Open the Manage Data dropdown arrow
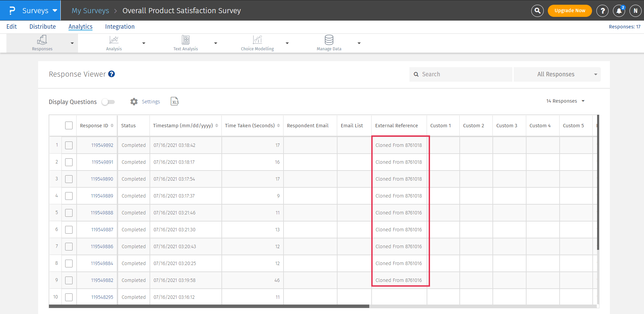Image resolution: width=644 pixels, height=314 pixels. 359,43
